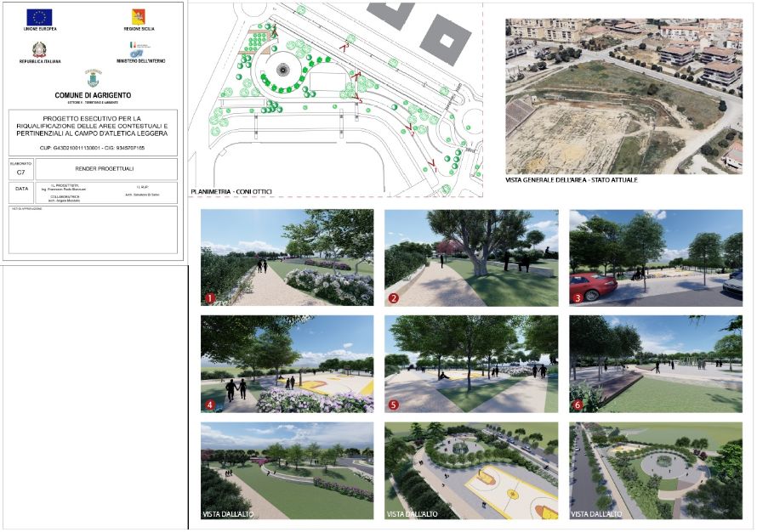The image size is (757, 532).
Task: Click the red number 2 marker badge
Action: point(394,297)
